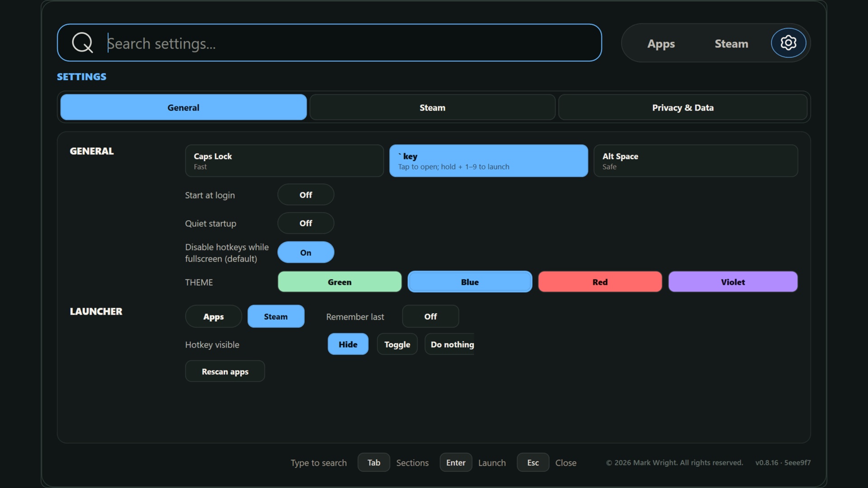
Task: Click the magnifier search icon
Action: pyautogui.click(x=82, y=43)
